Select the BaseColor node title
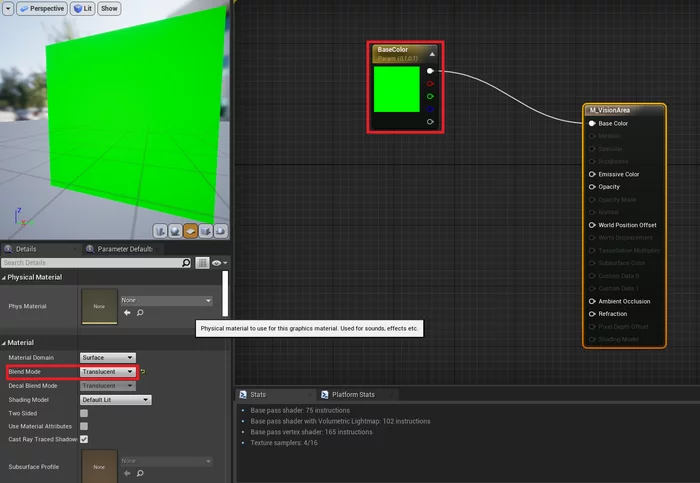700x483 pixels. (x=393, y=50)
